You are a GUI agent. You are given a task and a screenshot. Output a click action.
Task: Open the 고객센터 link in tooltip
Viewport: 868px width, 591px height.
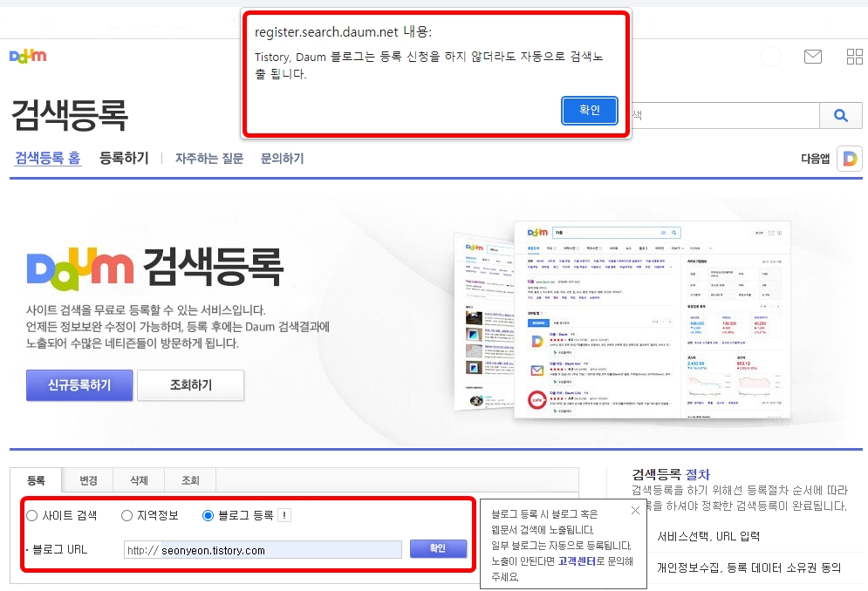(577, 561)
